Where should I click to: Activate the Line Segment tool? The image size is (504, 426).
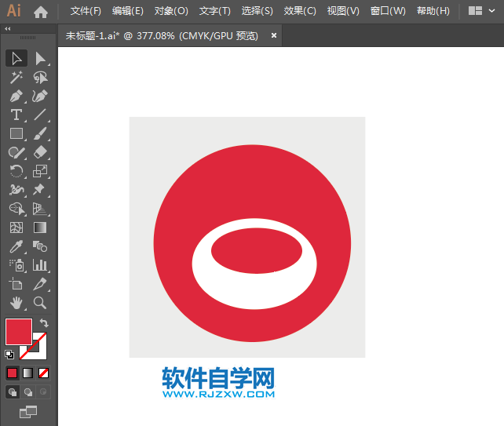coord(40,115)
